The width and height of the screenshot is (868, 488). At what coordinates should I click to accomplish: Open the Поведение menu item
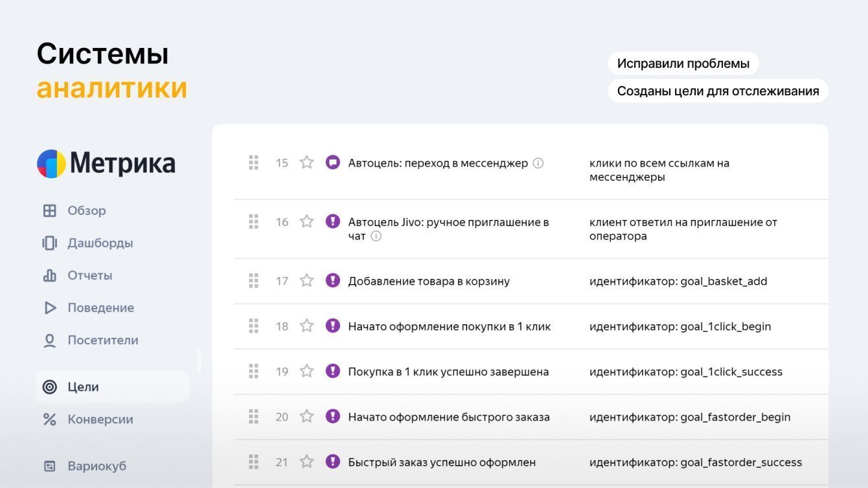click(100, 307)
